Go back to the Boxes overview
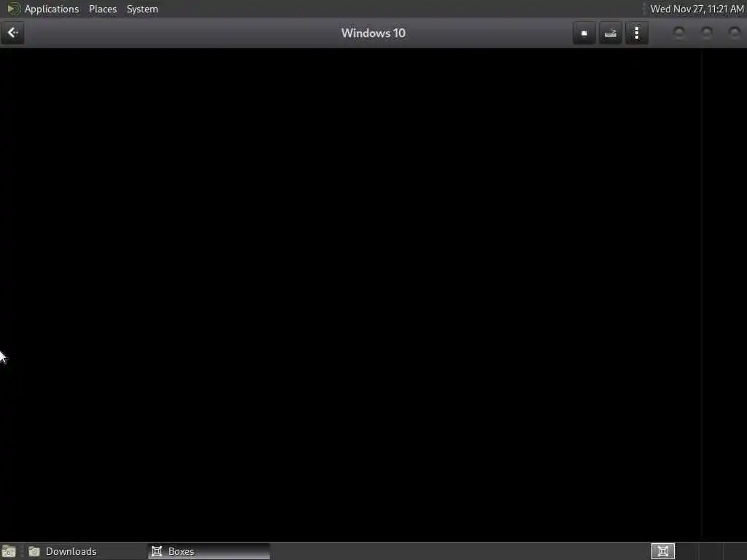Viewport: 747px width, 560px height. tap(12, 33)
